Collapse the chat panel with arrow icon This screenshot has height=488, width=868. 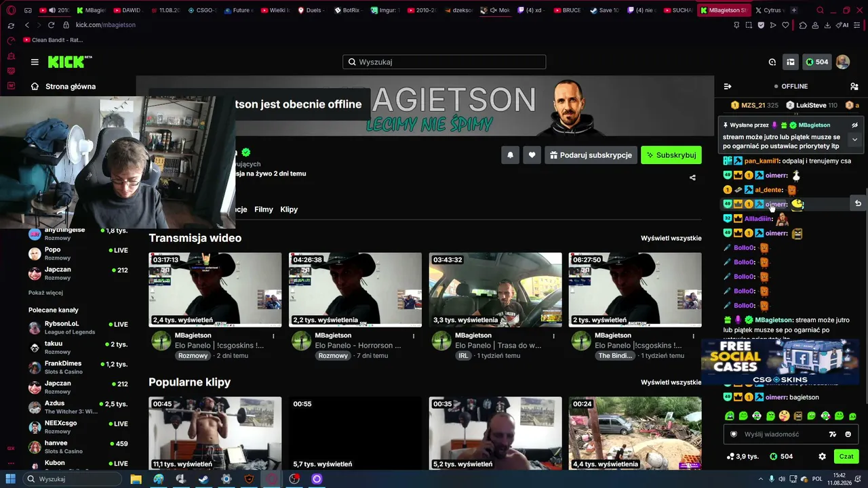(728, 87)
